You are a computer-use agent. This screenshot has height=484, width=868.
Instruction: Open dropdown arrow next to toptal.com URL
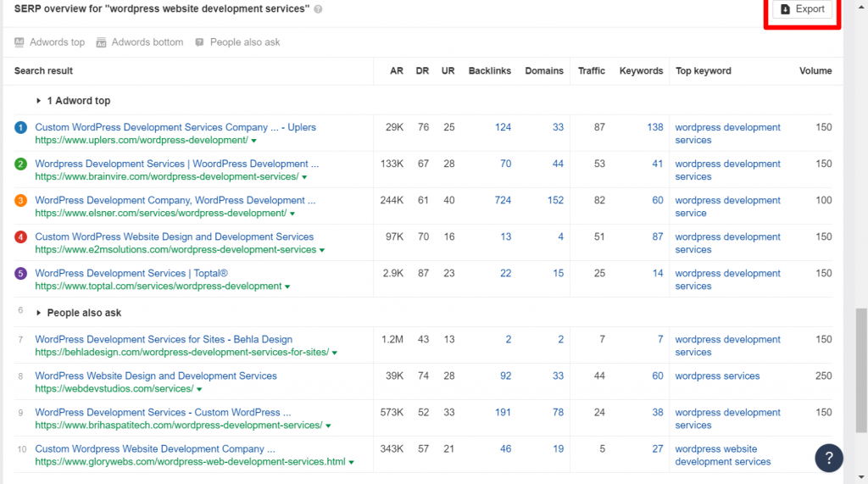click(x=287, y=287)
